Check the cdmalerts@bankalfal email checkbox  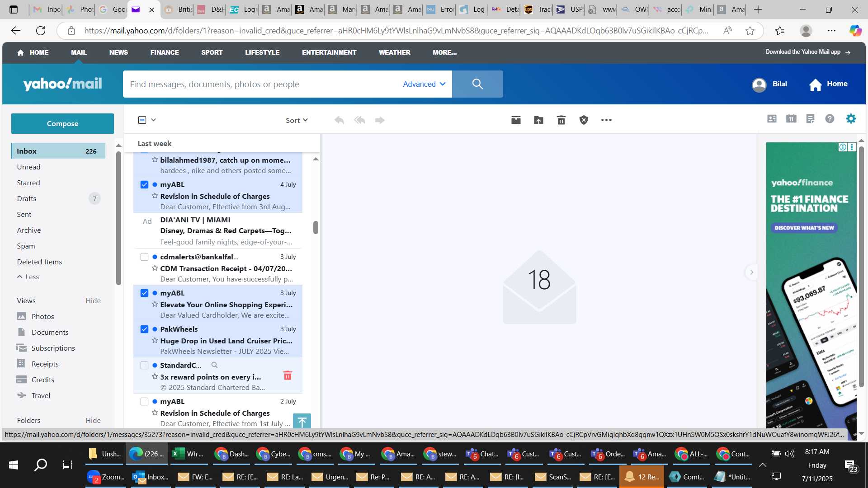(144, 257)
